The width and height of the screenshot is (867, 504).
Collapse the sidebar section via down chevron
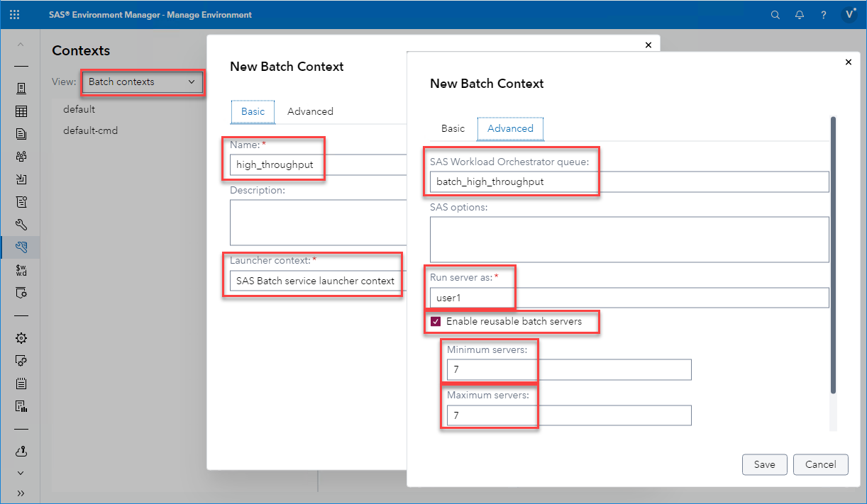point(21,473)
